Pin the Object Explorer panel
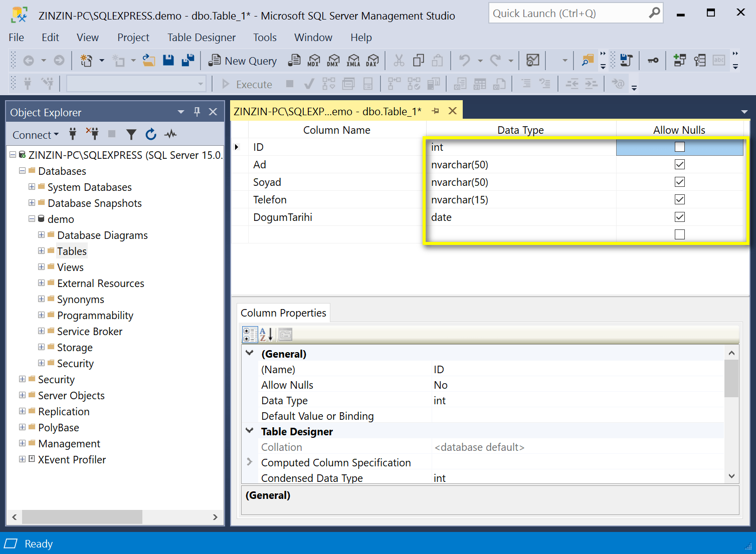Image resolution: width=756 pixels, height=554 pixels. click(197, 112)
